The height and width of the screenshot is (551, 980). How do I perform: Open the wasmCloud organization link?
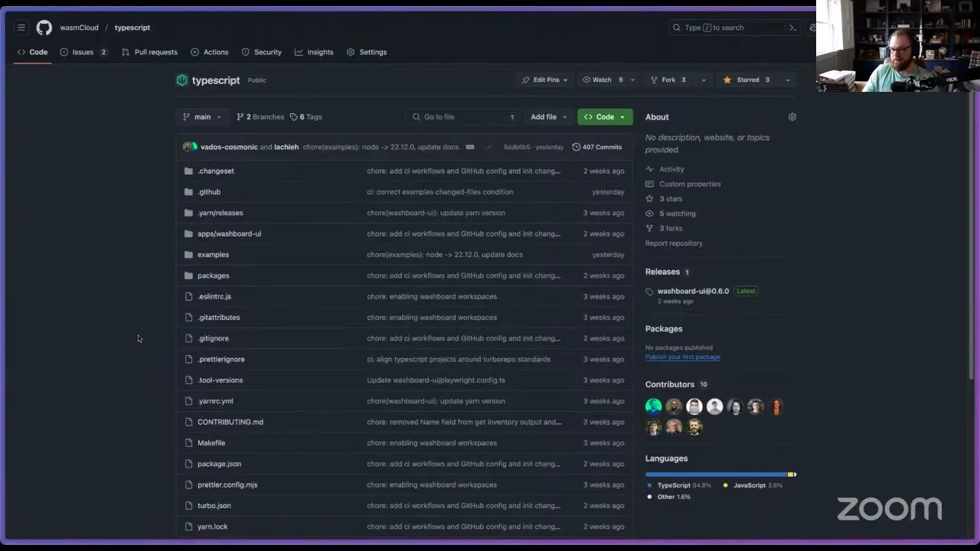coord(80,28)
